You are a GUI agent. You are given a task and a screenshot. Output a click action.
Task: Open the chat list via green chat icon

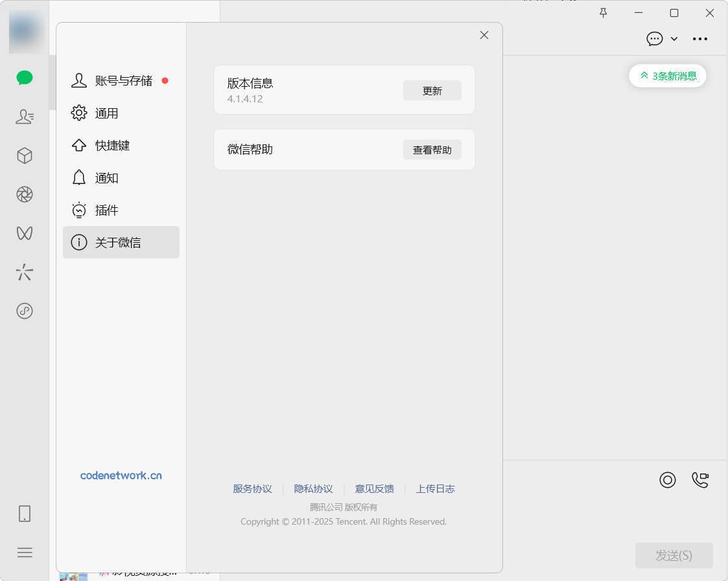[x=24, y=78]
